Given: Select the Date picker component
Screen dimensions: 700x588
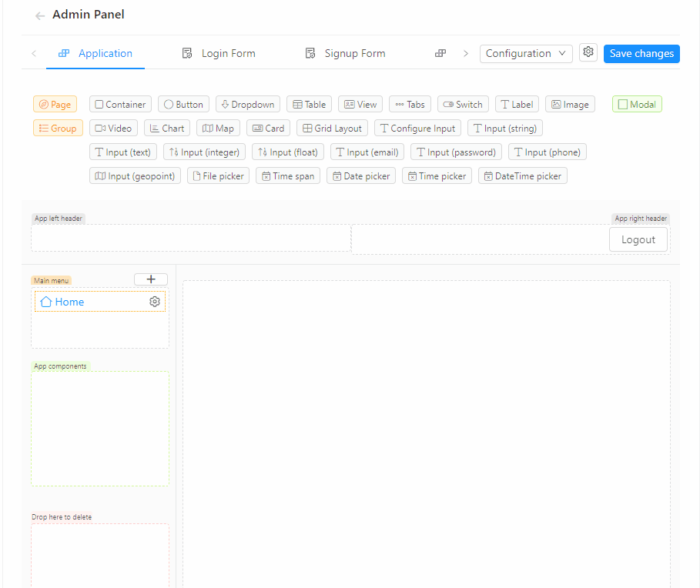Looking at the screenshot, I should click(x=360, y=176).
